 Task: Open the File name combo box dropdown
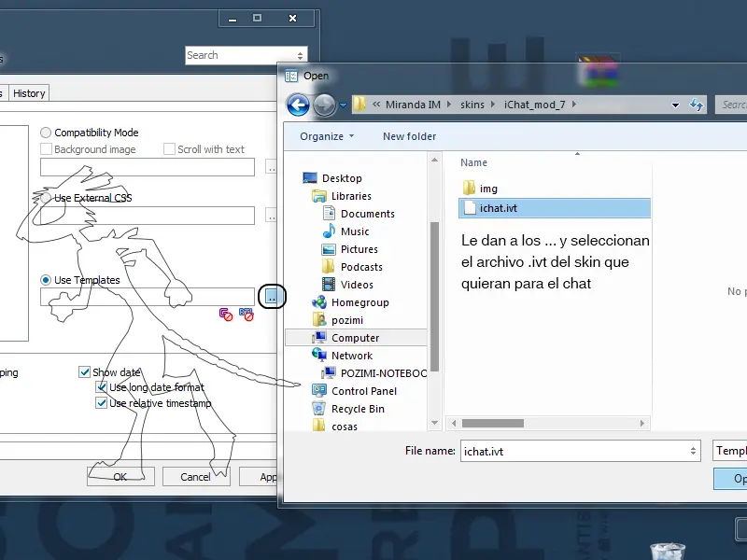[693, 451]
